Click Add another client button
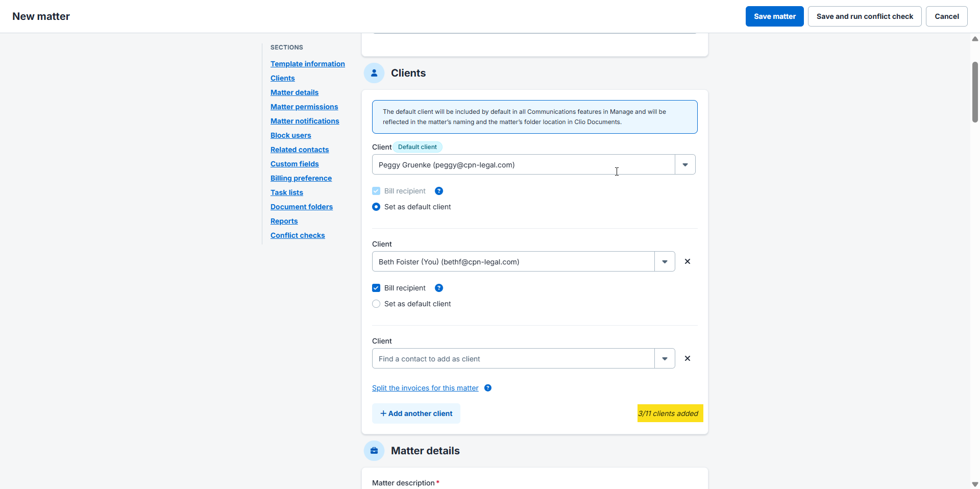This screenshot has width=980, height=489. pos(416,413)
